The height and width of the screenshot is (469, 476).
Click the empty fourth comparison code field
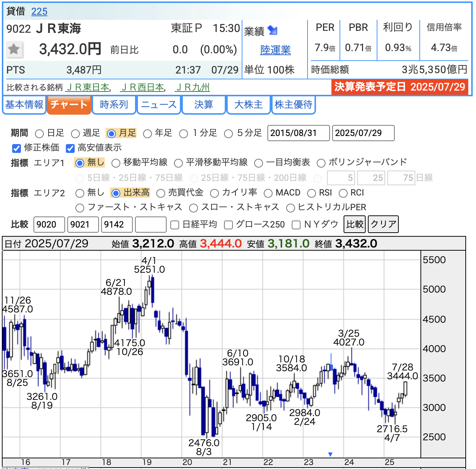pyautogui.click(x=151, y=225)
